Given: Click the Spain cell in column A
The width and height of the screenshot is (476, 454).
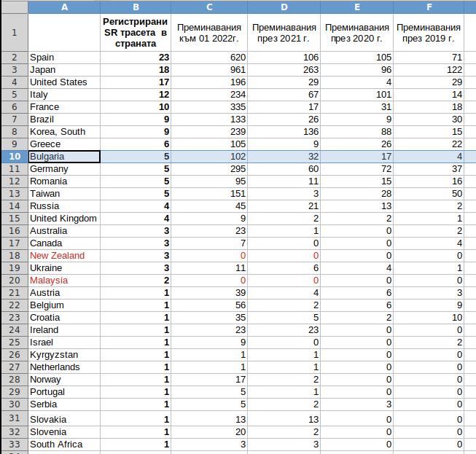Looking at the screenshot, I should pos(64,58).
